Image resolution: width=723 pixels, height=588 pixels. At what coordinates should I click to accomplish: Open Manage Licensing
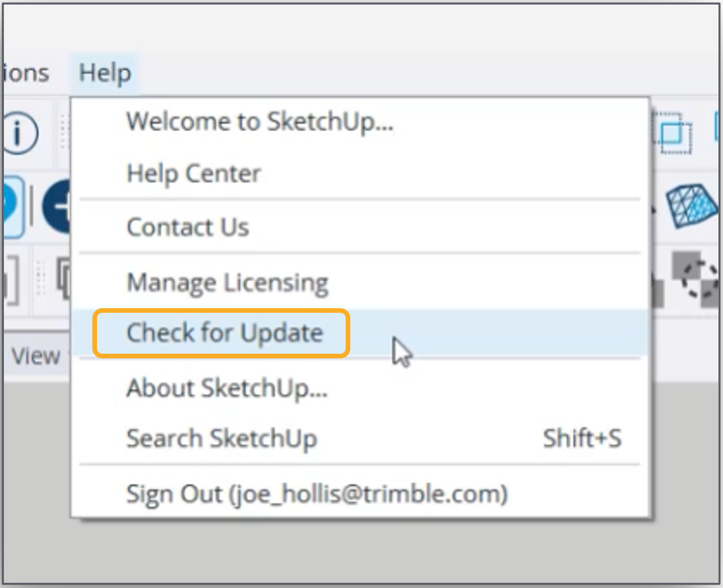click(227, 282)
